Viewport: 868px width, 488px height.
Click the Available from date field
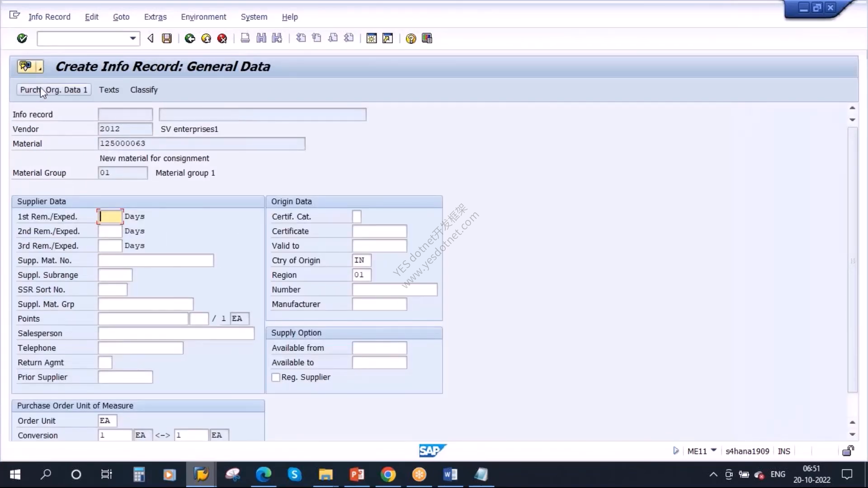[x=379, y=348]
